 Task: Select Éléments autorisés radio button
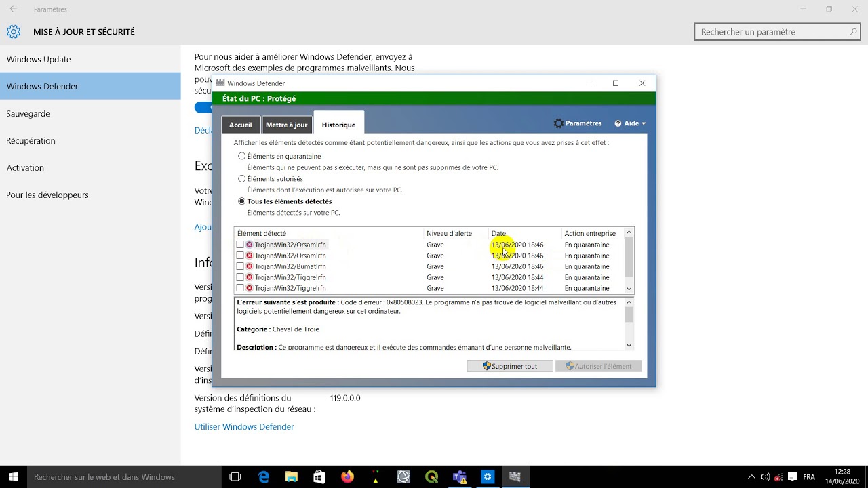pos(242,179)
